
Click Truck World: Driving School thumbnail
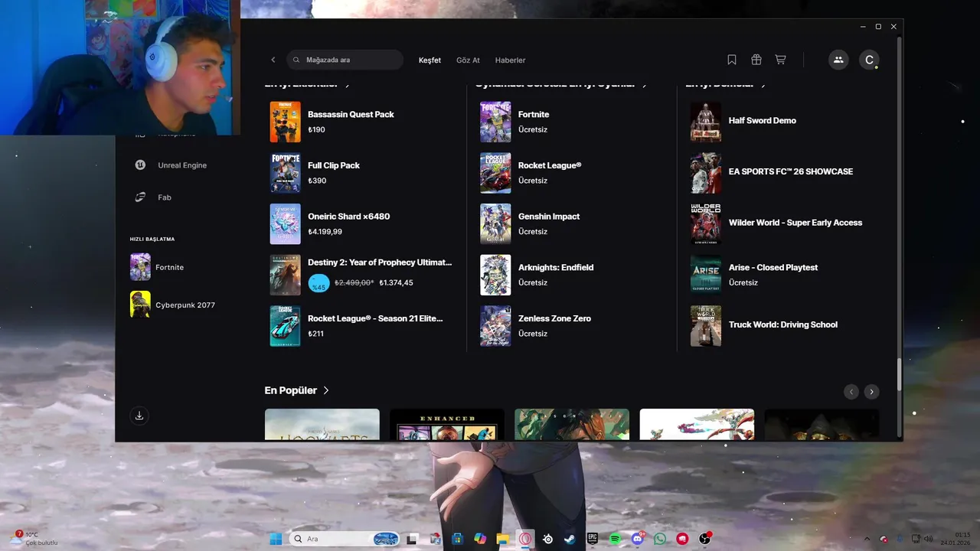click(706, 326)
